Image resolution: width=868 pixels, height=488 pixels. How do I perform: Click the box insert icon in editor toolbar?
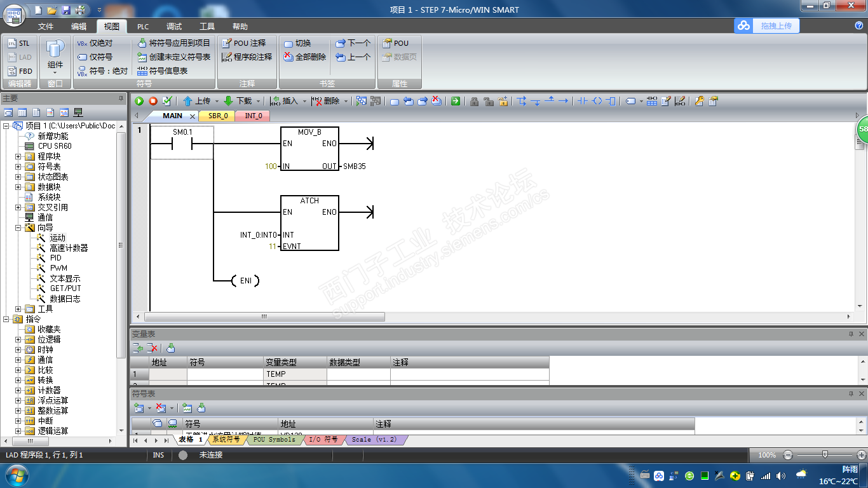tap(611, 101)
